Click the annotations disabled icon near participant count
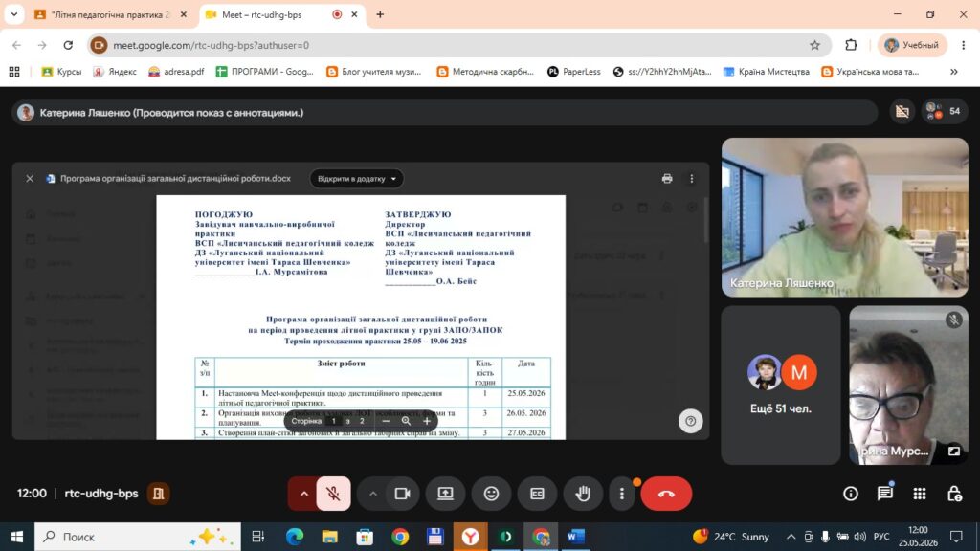This screenshot has width=980, height=551. pyautogui.click(x=902, y=111)
